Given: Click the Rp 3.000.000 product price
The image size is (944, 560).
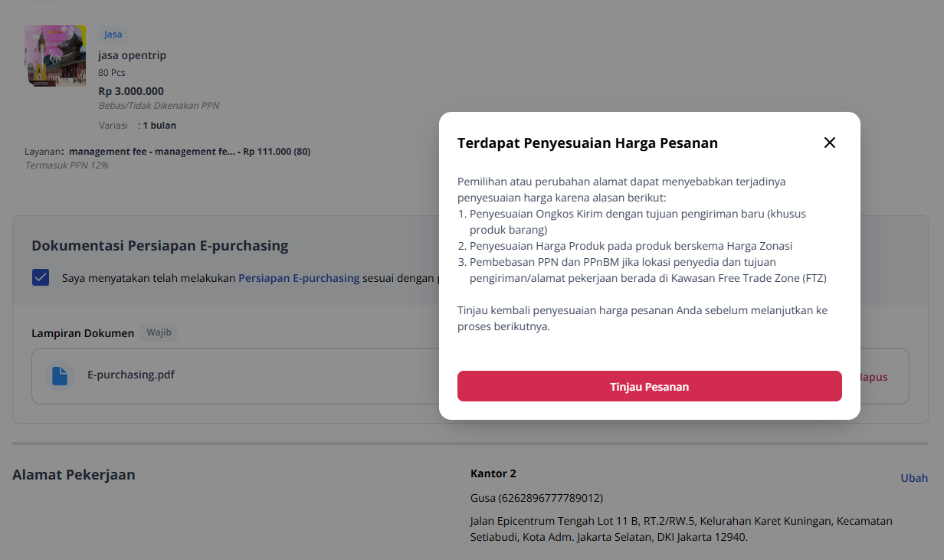Looking at the screenshot, I should point(131,91).
